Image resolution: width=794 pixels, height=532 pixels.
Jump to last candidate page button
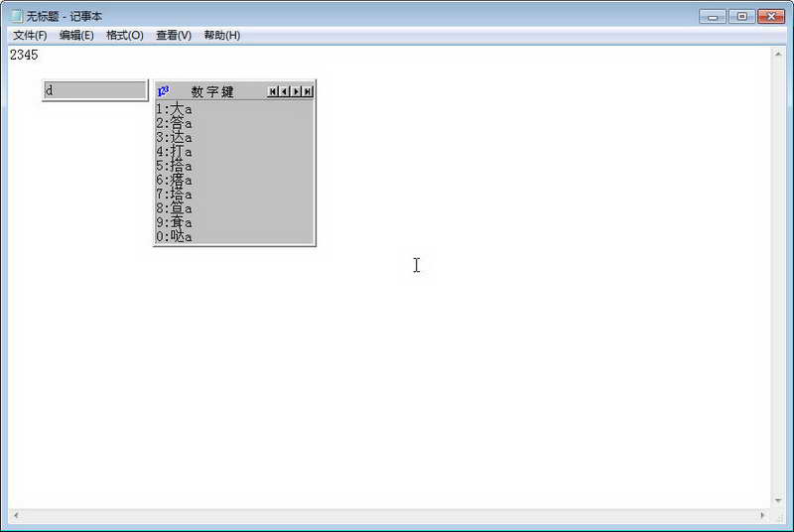[x=308, y=91]
